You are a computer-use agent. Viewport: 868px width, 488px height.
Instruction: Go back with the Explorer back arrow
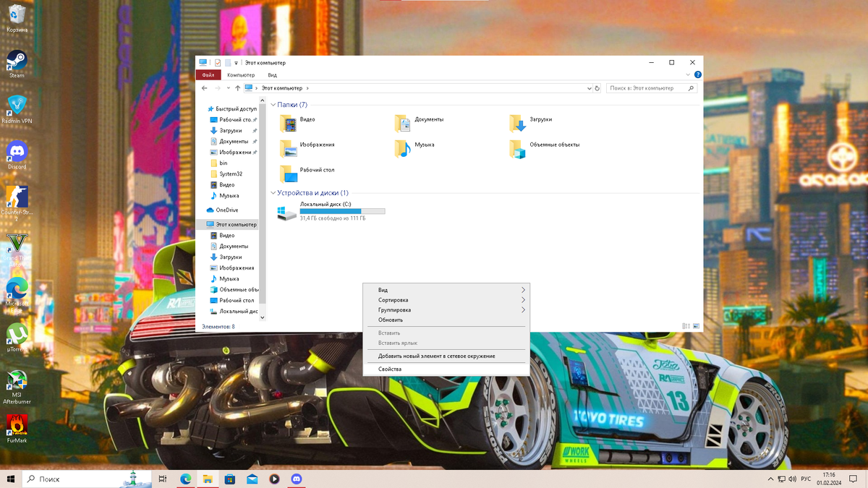(205, 88)
